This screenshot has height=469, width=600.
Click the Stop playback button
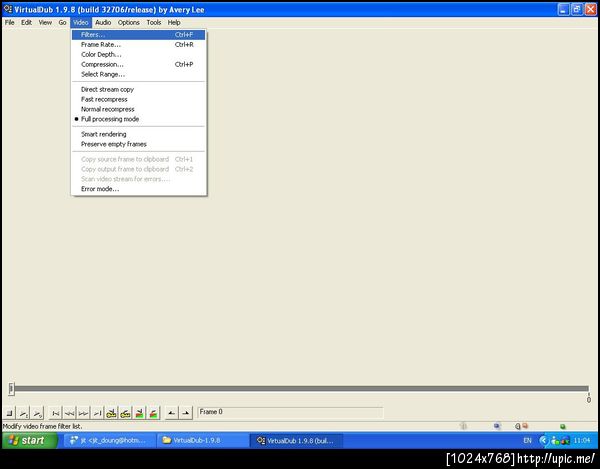[x=10, y=413]
